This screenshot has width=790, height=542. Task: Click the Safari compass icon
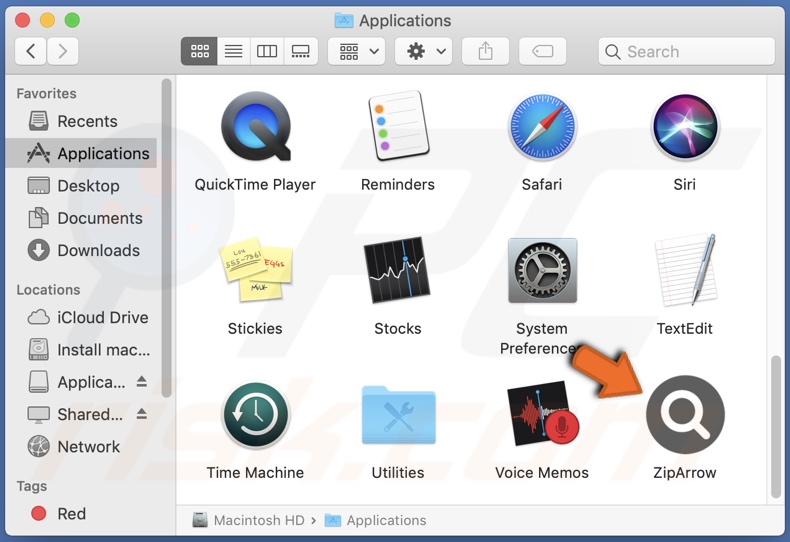click(x=542, y=127)
